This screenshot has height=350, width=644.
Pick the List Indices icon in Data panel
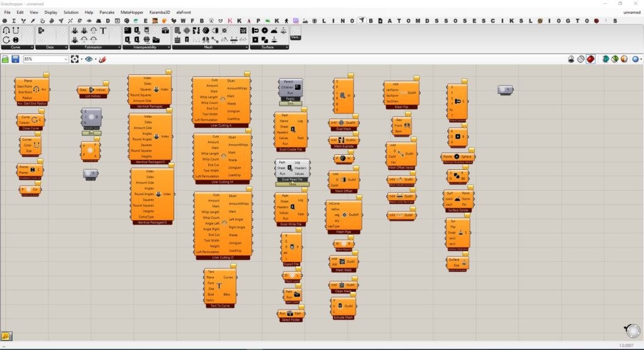pyautogui.click(x=41, y=30)
